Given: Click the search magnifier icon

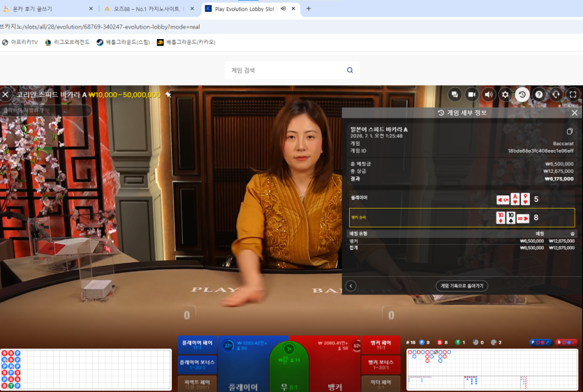Looking at the screenshot, I should click(x=350, y=70).
